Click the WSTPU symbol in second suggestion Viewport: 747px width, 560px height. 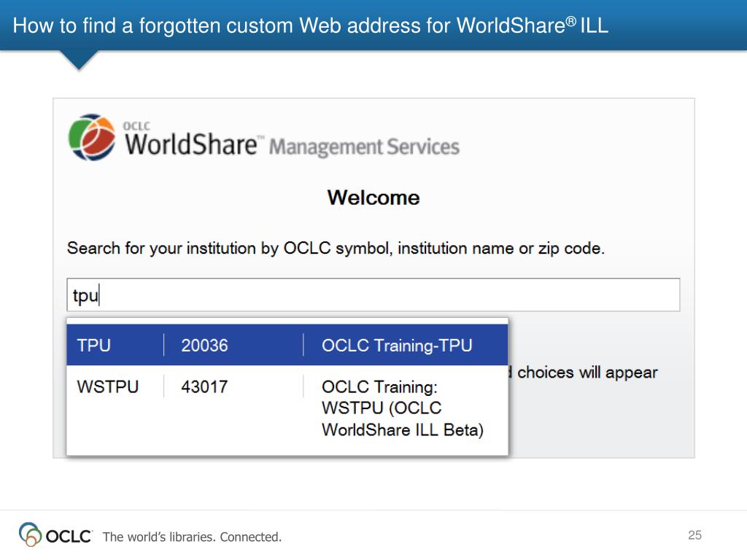[x=108, y=386]
